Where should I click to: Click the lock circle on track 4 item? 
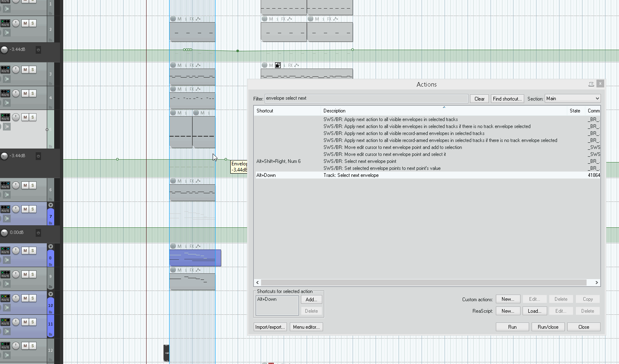pos(173,89)
